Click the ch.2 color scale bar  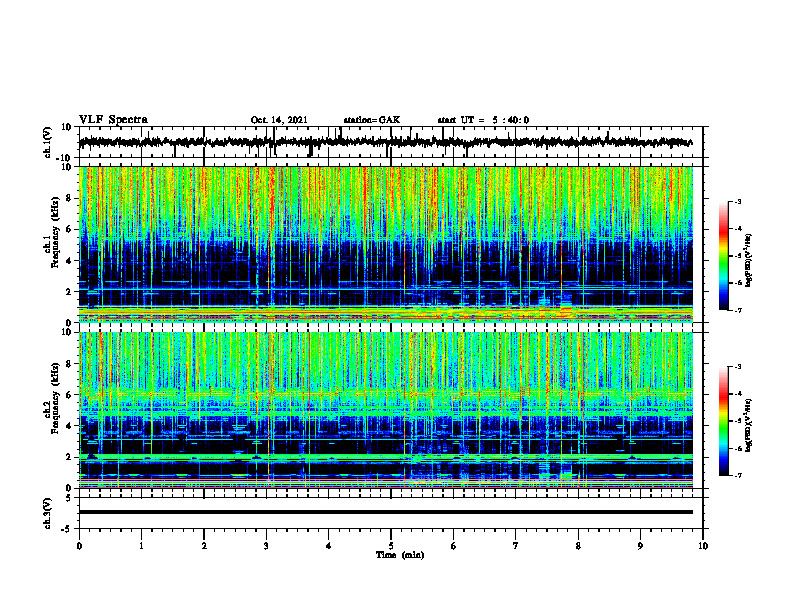[x=724, y=421]
